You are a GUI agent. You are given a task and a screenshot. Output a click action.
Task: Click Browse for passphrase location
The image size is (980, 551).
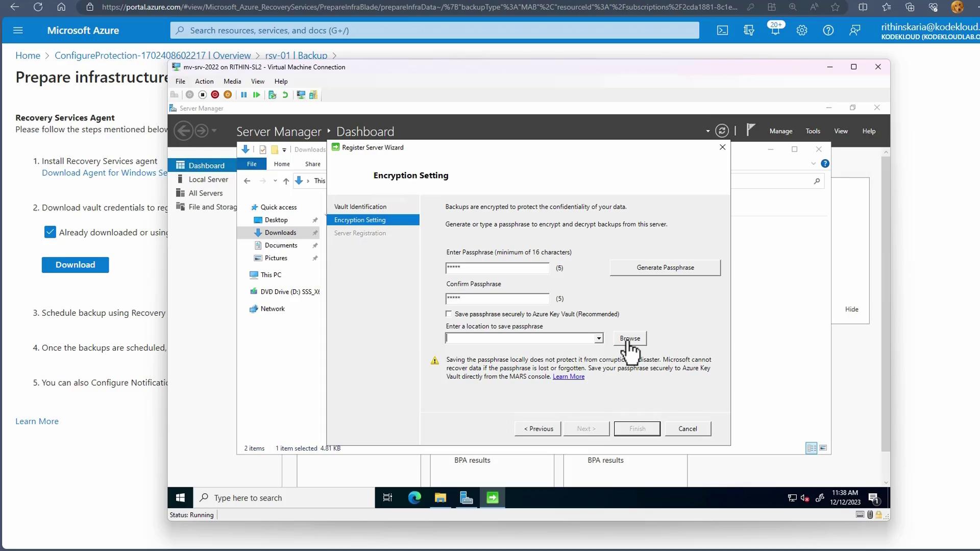point(630,338)
